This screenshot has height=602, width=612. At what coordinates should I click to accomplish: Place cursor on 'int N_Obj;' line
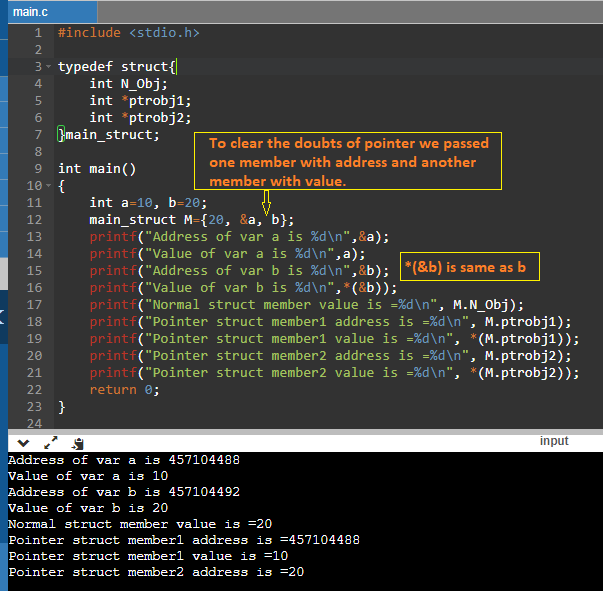pos(128,84)
